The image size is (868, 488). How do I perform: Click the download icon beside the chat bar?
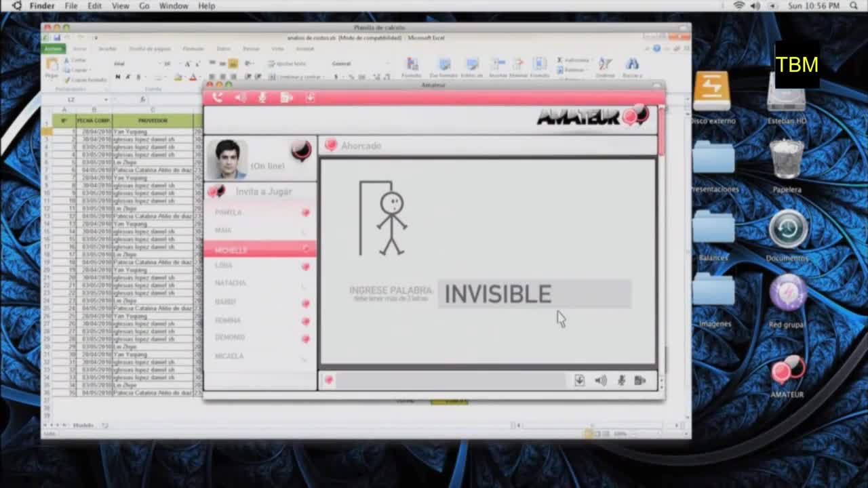(579, 381)
